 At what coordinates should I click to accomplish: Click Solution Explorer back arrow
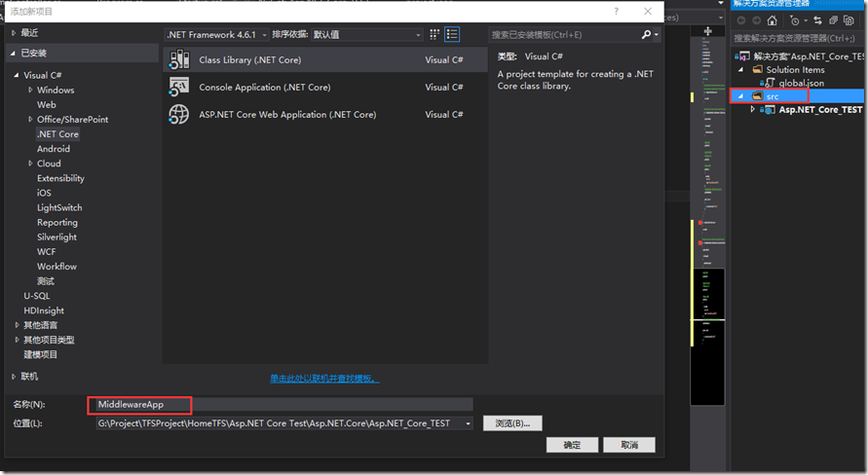tap(741, 20)
